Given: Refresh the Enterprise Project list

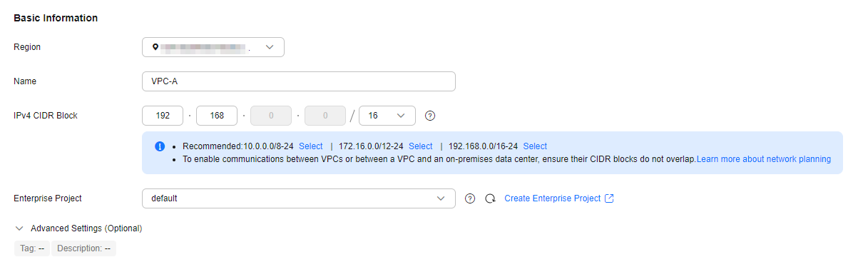Looking at the screenshot, I should coord(490,198).
